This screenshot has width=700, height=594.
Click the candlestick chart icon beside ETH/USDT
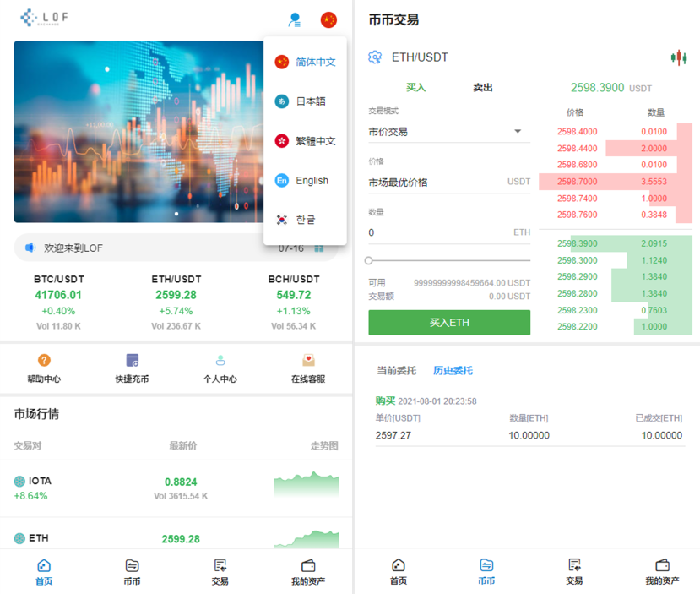click(679, 57)
